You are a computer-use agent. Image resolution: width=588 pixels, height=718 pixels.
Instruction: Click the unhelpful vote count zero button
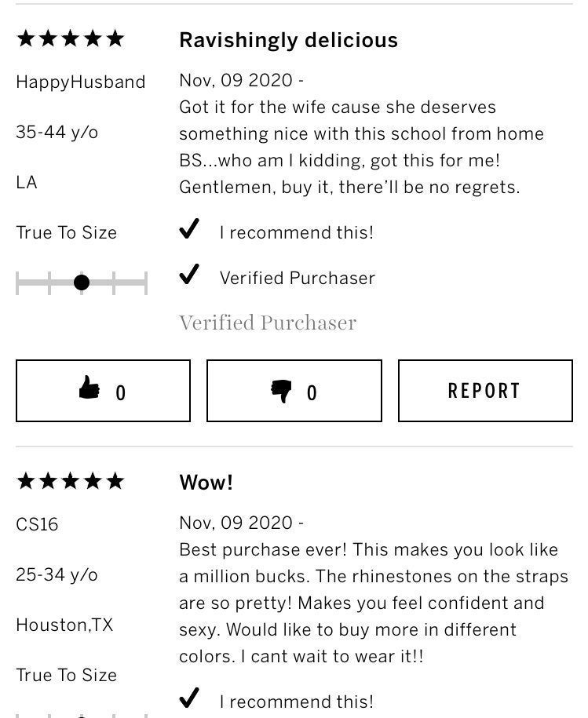click(x=294, y=391)
